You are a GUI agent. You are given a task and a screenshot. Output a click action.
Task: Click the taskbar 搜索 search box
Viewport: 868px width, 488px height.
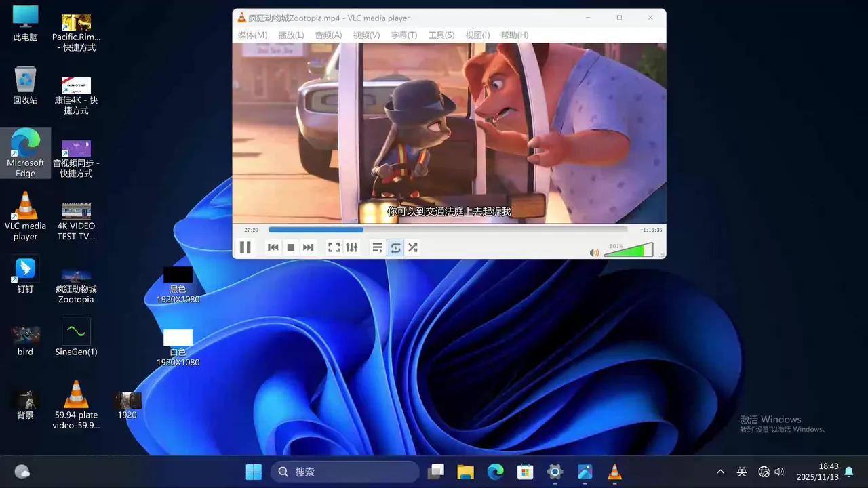coord(345,472)
